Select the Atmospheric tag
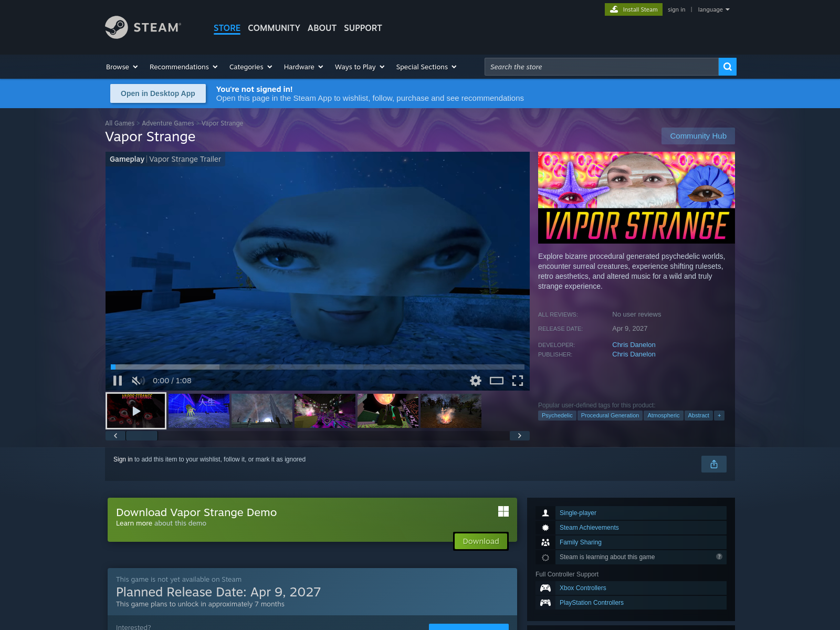The width and height of the screenshot is (840, 630). click(664, 415)
